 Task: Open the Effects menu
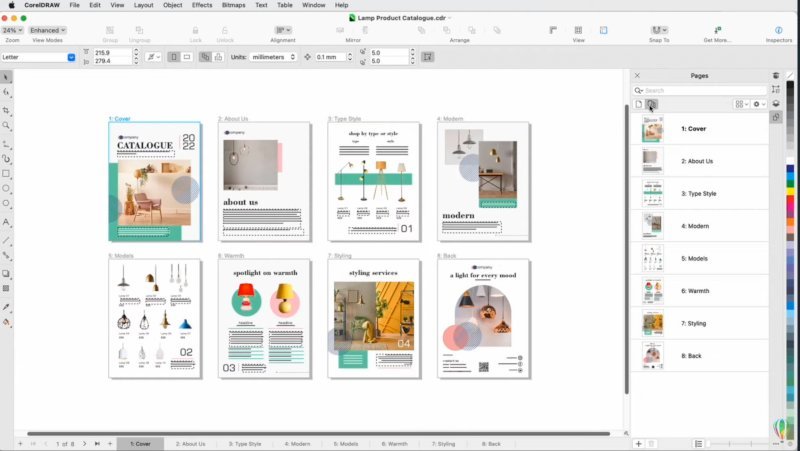coord(202,5)
